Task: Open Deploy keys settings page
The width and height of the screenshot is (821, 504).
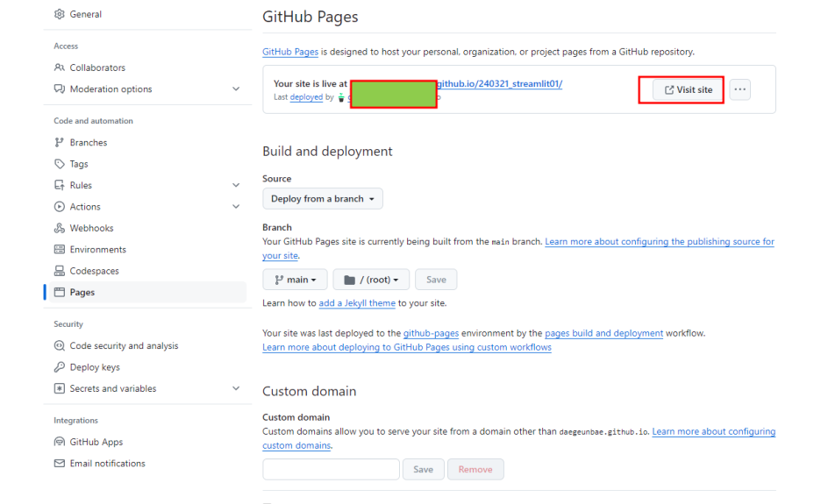Action: (95, 367)
